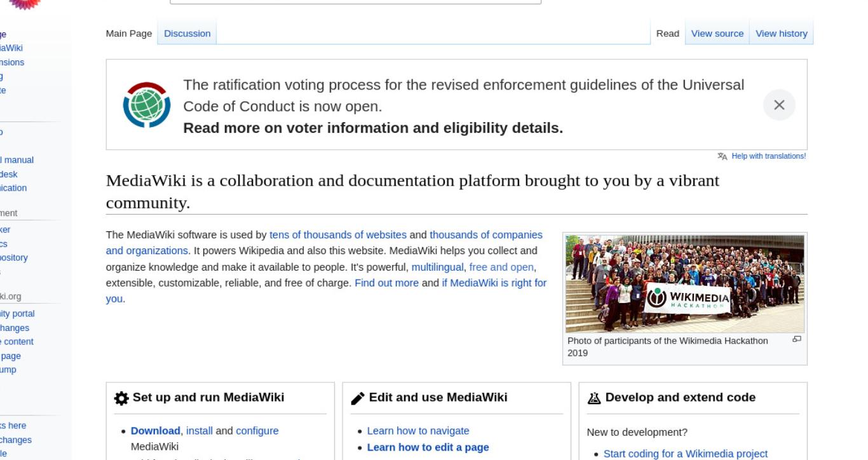Switch to the Main Page tab
This screenshot has height=460, width=868.
(x=129, y=34)
